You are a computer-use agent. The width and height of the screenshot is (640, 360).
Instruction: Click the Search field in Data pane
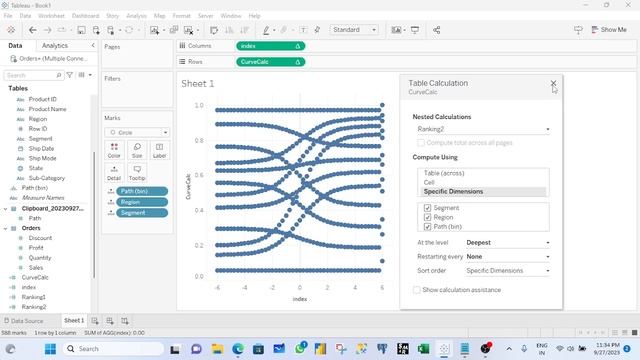(x=33, y=75)
